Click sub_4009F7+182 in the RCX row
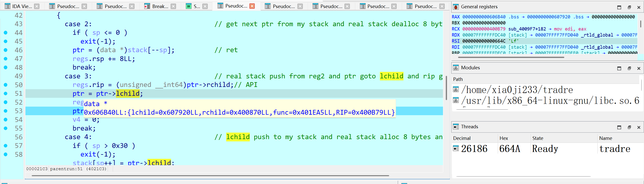 (x=527, y=29)
